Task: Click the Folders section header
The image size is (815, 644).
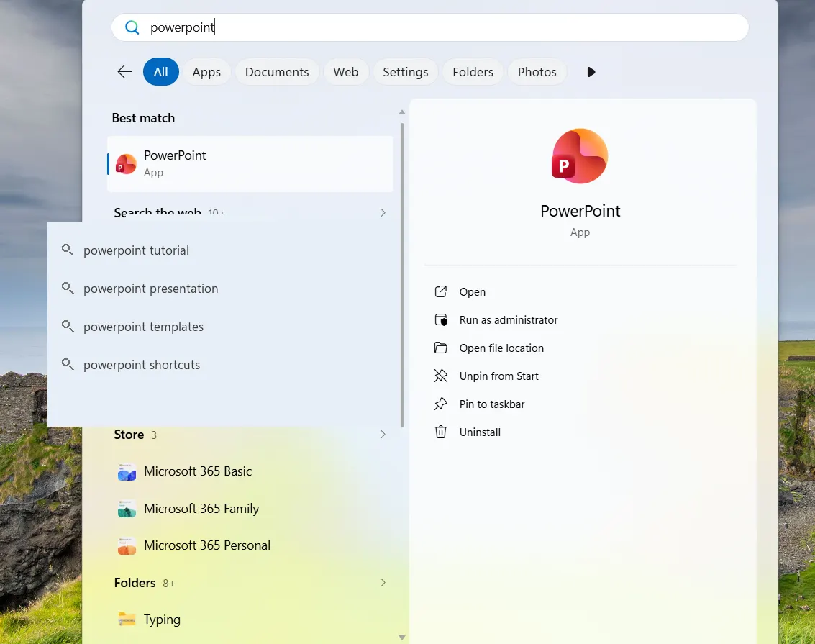Action: pyautogui.click(x=135, y=583)
